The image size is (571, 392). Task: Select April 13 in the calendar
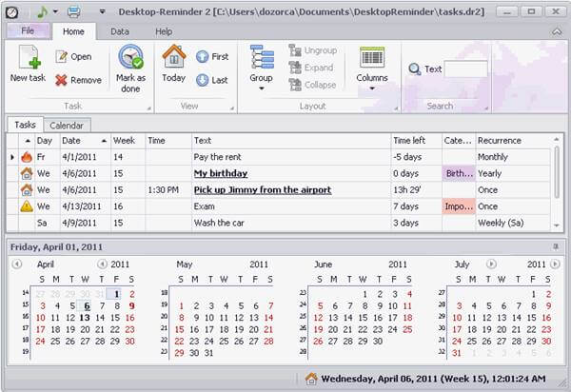click(85, 318)
